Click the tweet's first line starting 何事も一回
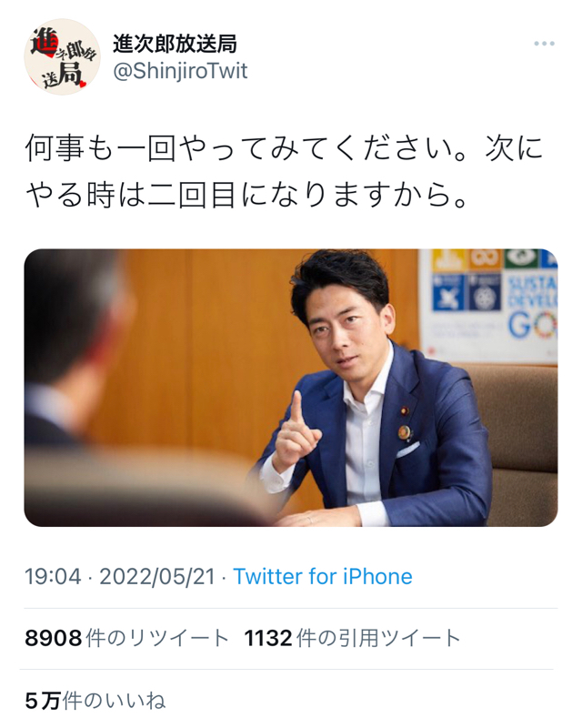This screenshot has height=728, width=582. [284, 148]
